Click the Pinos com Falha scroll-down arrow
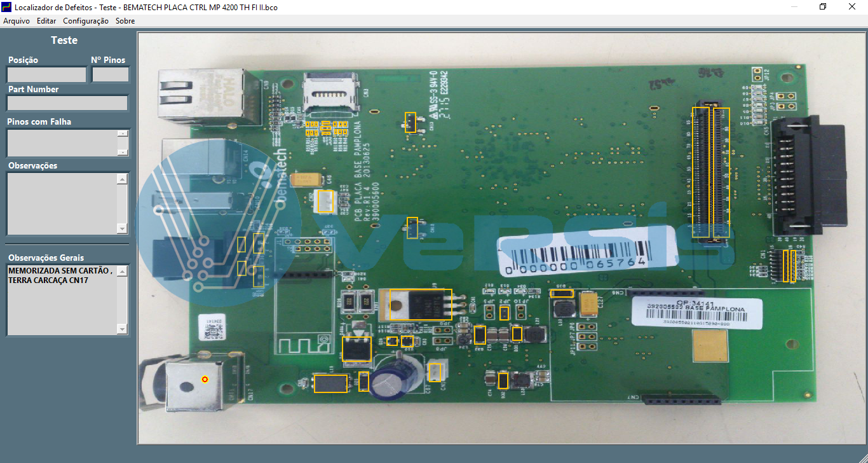 point(123,152)
